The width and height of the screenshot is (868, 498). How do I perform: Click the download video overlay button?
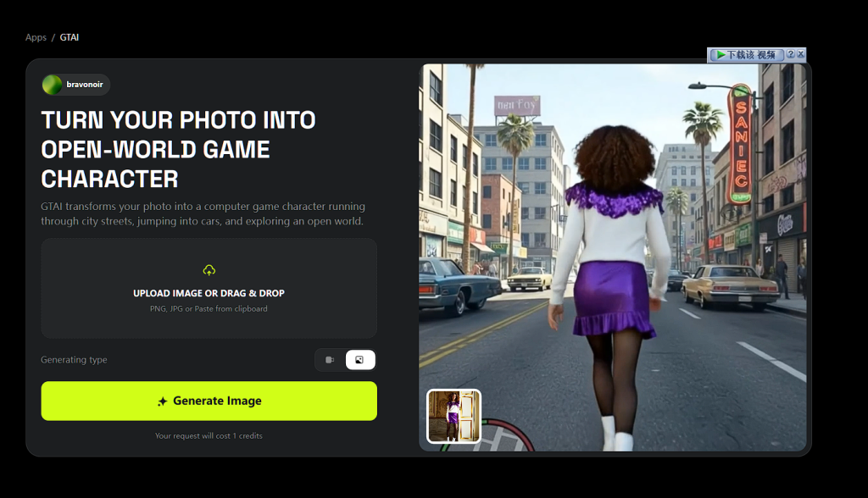tap(746, 55)
